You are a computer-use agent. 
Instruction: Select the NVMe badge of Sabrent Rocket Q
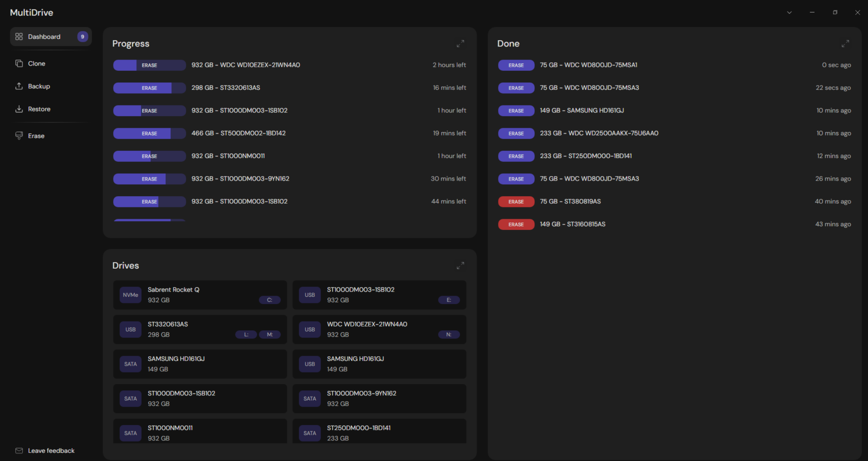coord(130,295)
